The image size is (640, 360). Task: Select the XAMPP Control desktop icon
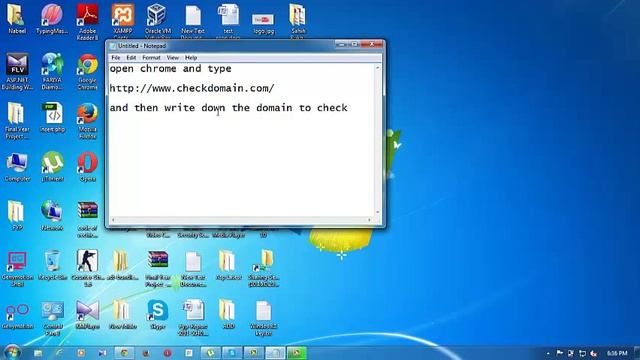point(122,21)
